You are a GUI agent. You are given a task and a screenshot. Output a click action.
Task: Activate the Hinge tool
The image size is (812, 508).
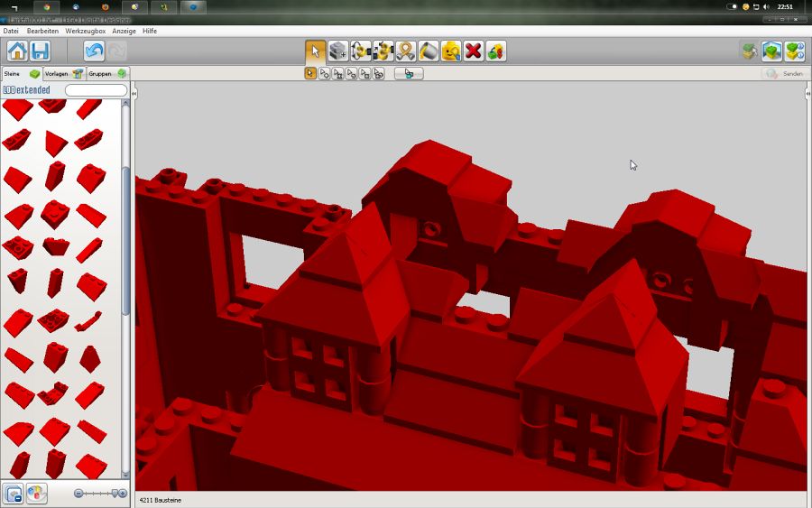coord(361,51)
